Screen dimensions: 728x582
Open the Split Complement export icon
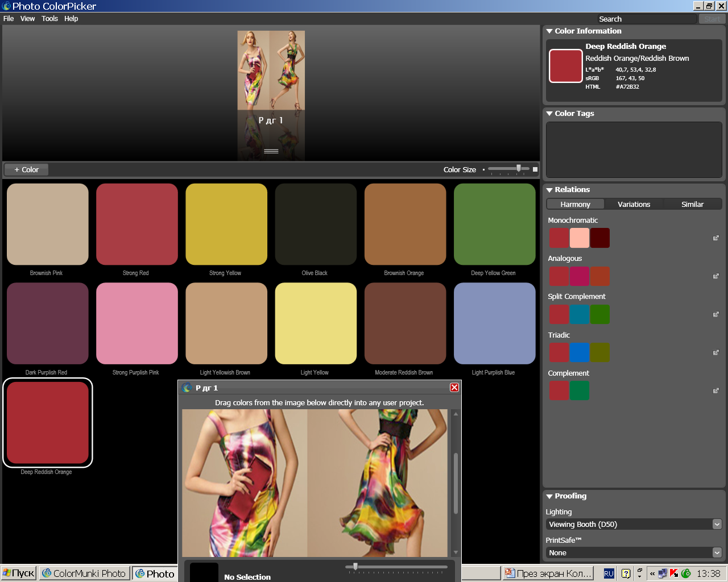pyautogui.click(x=716, y=314)
